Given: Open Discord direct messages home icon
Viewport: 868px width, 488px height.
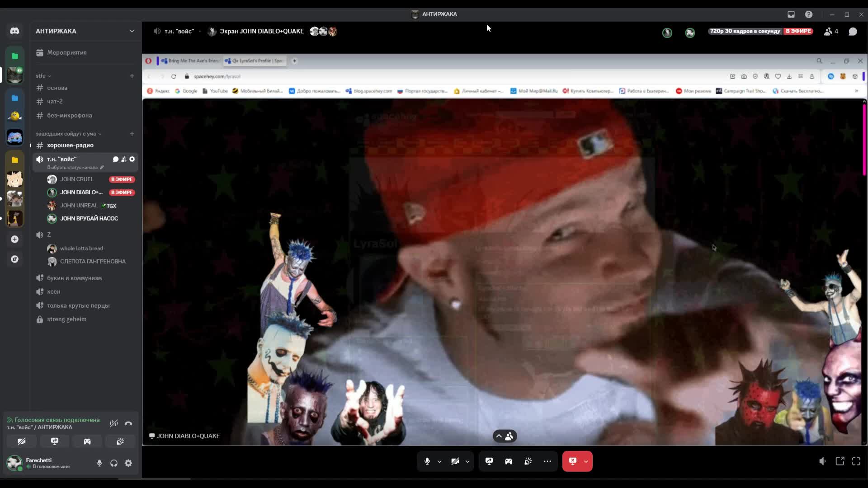Looking at the screenshot, I should coord(14,31).
